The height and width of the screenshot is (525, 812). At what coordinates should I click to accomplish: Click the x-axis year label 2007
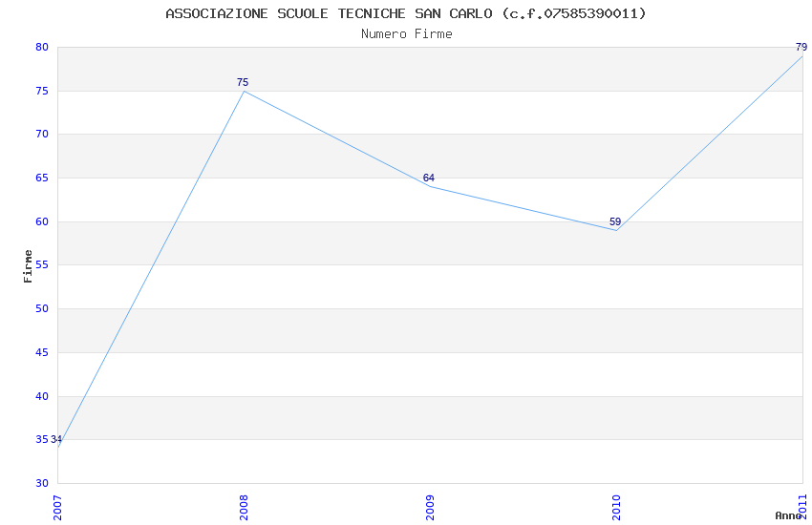tap(57, 508)
